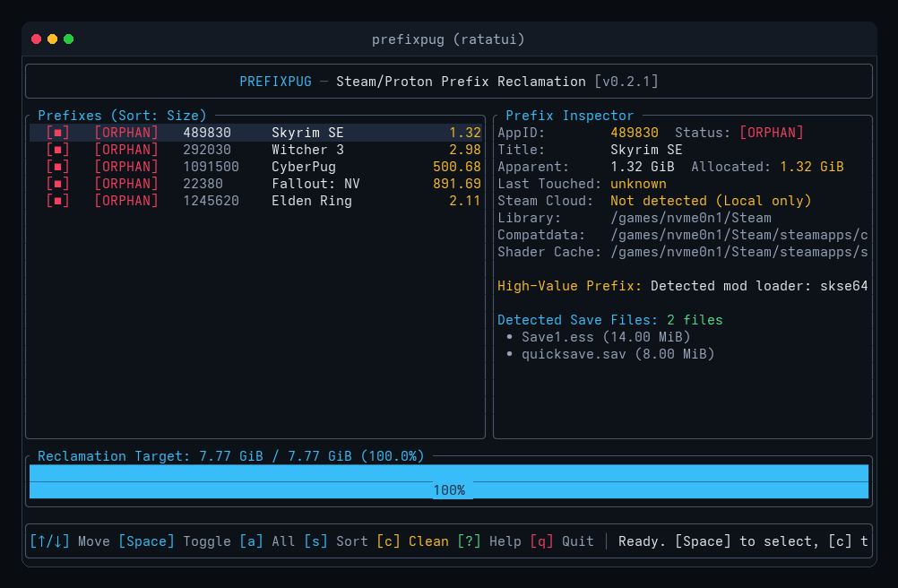Toggle the Witcher 3 selection checkbox
The width and height of the screenshot is (898, 588).
[57, 150]
